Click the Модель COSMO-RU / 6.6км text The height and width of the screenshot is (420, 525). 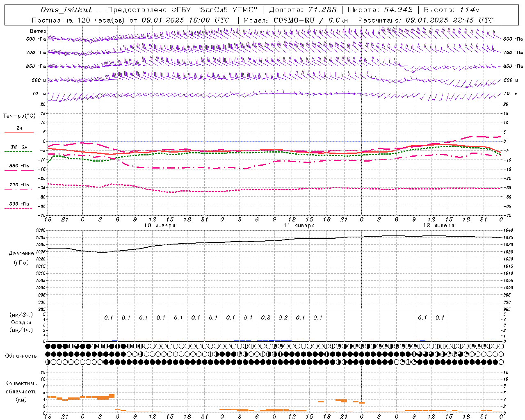pyautogui.click(x=295, y=20)
